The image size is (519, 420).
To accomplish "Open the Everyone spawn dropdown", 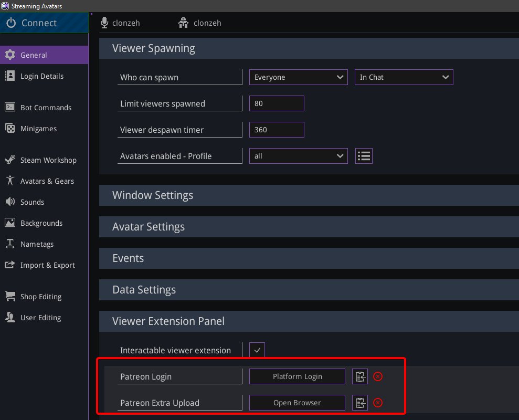I will coord(298,77).
